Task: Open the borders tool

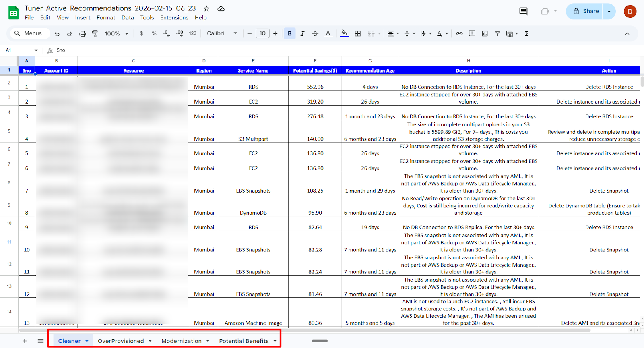Action: tap(358, 34)
